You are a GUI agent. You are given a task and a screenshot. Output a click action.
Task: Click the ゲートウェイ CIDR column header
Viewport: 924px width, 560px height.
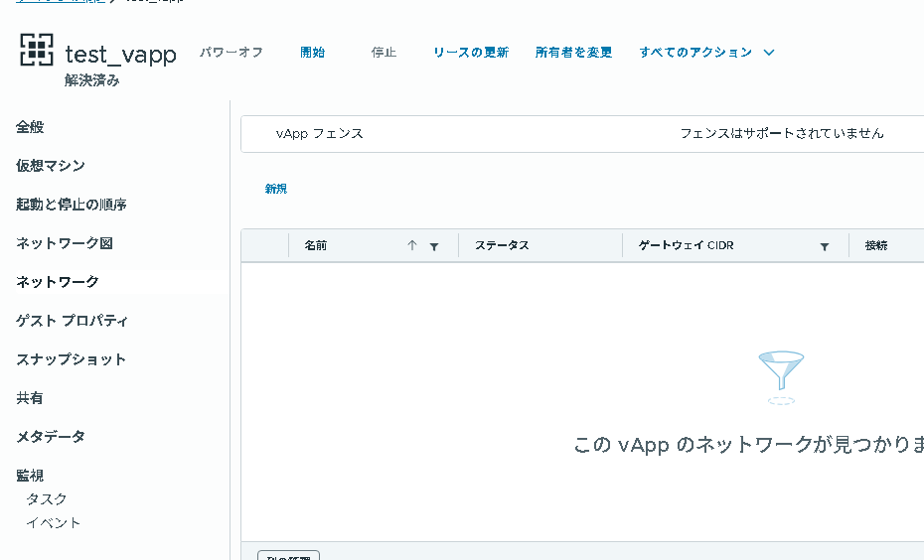(x=687, y=245)
